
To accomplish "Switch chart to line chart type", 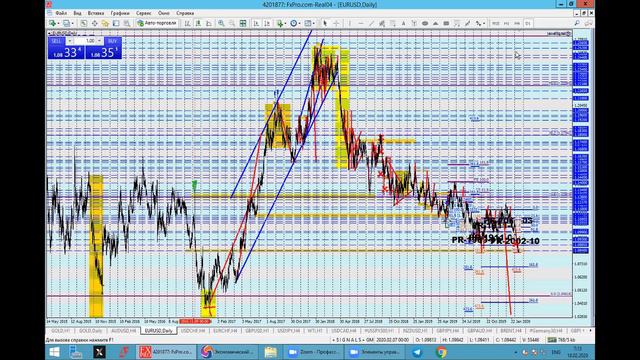I will click(x=209, y=23).
